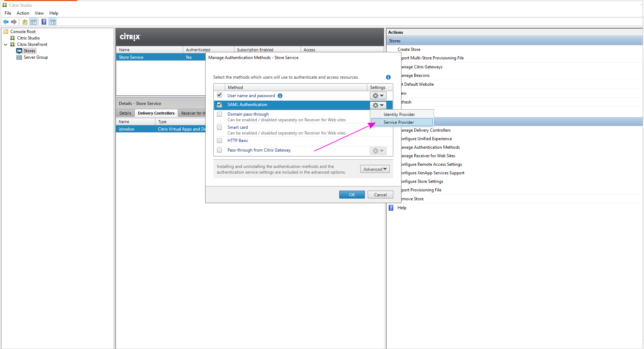Click the Help icon in Actions pane
644x349 pixels.
(391, 208)
